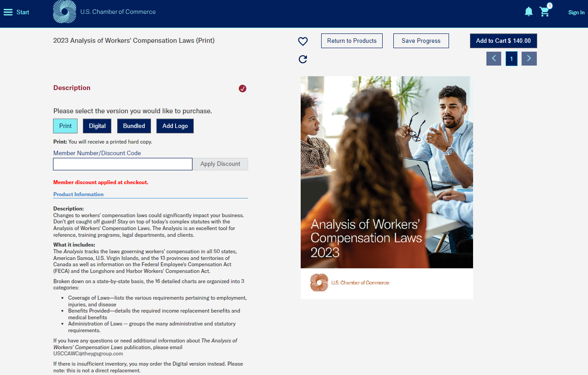588x375 pixels.
Task: Click the U.S. Chamber of Commerce sunburst logo
Action: pyautogui.click(x=65, y=12)
